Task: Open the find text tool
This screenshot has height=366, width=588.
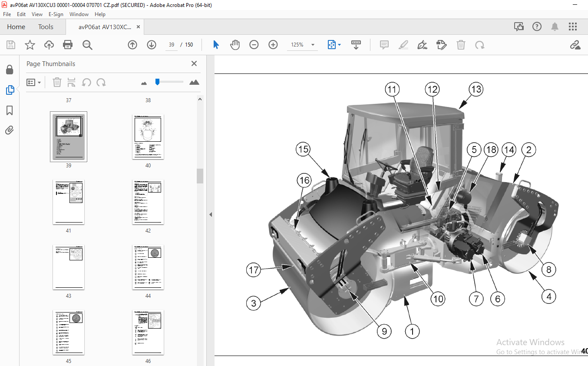Action: point(87,45)
